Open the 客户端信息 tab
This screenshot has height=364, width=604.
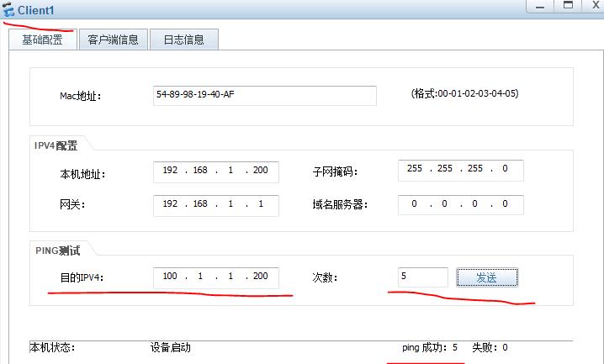[114, 40]
